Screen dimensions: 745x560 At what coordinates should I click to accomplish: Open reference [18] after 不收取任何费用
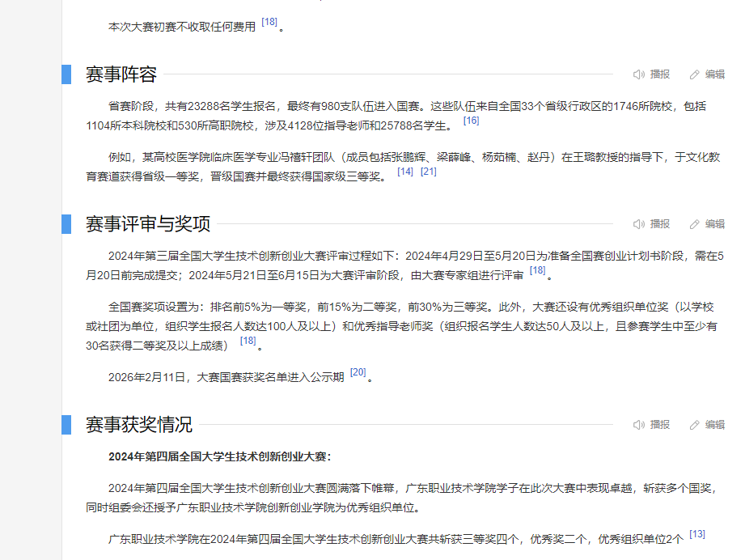click(x=269, y=22)
